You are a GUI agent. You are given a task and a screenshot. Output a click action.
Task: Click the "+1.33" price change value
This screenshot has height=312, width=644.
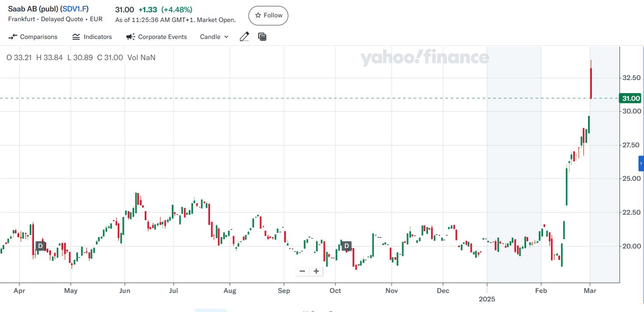tap(147, 10)
